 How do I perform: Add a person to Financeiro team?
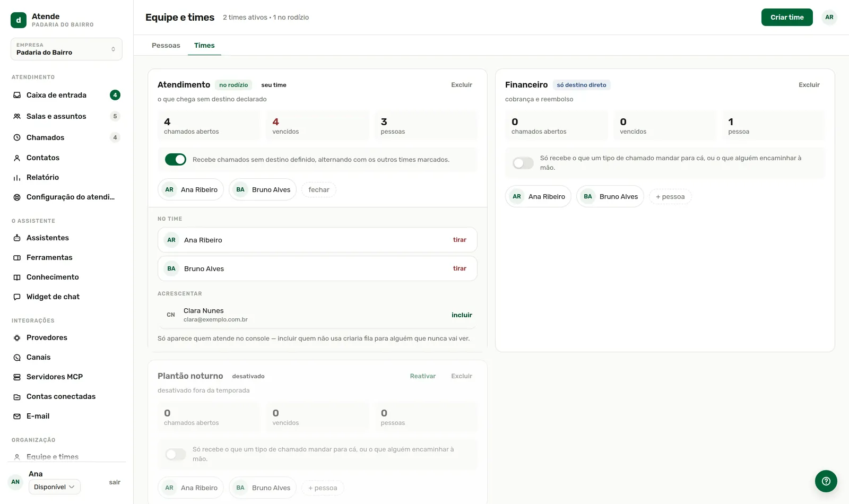(x=670, y=197)
